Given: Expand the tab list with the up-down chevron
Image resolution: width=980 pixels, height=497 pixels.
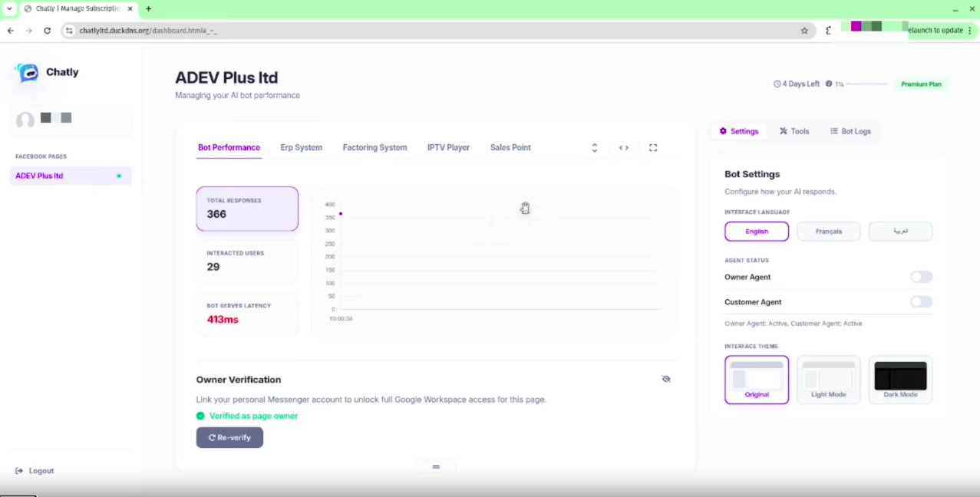Looking at the screenshot, I should [594, 148].
